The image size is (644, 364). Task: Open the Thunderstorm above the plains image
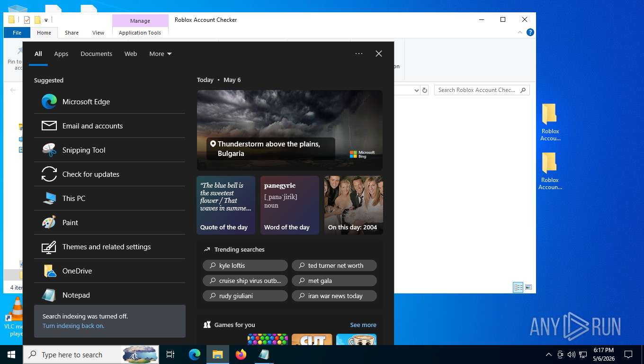pos(290,130)
